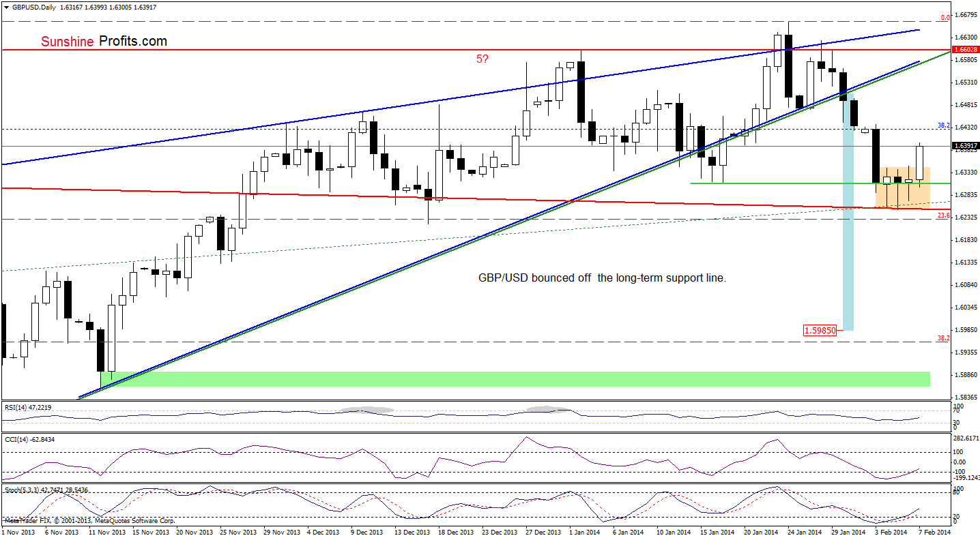
Task: Select the red boxed 1.59850 target label
Action: coord(821,330)
